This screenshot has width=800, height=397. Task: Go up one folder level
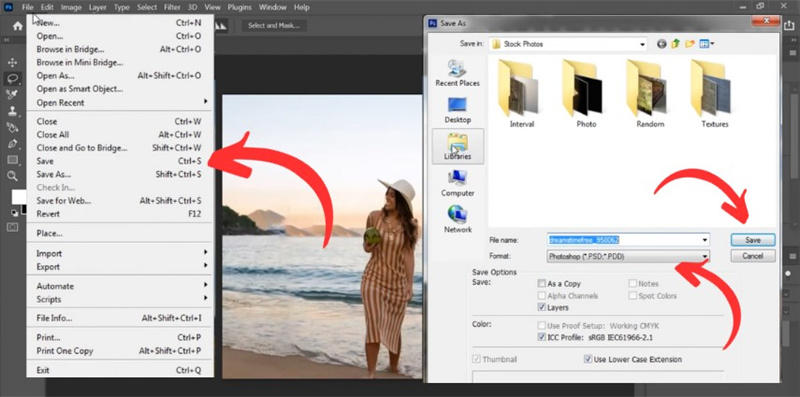(x=676, y=44)
